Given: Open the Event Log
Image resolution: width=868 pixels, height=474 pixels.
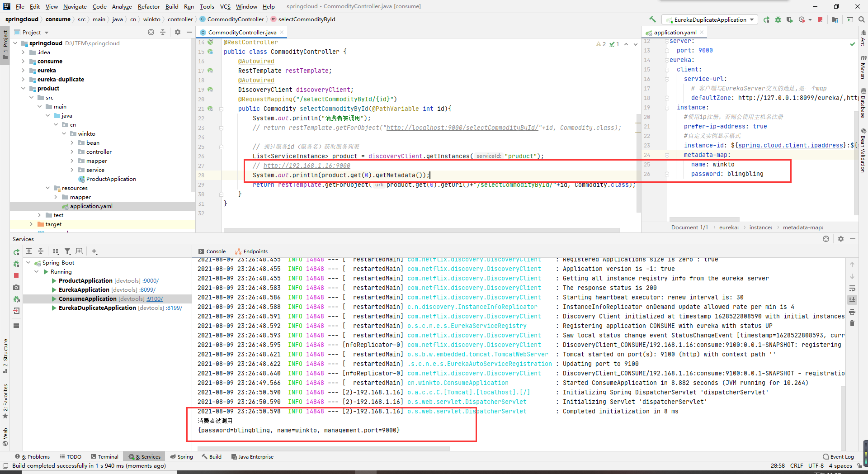Looking at the screenshot, I should pos(838,456).
